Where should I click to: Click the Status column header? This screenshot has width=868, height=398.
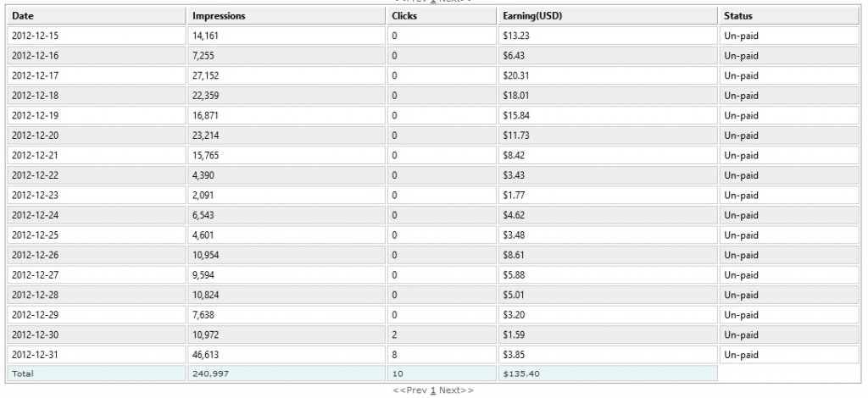(x=789, y=16)
